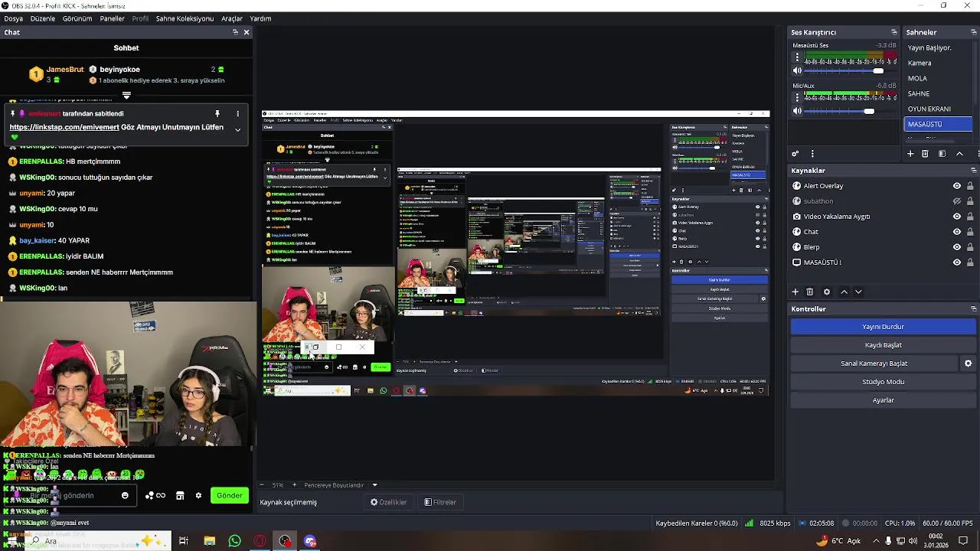Image resolution: width=980 pixels, height=551 pixels.
Task: Close the Chat dock panel
Action: 247,32
